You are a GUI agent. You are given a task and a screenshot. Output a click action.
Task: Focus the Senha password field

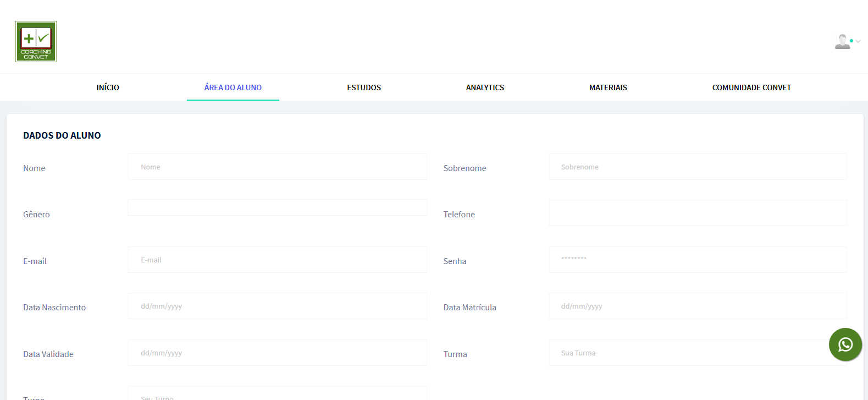pyautogui.click(x=697, y=260)
